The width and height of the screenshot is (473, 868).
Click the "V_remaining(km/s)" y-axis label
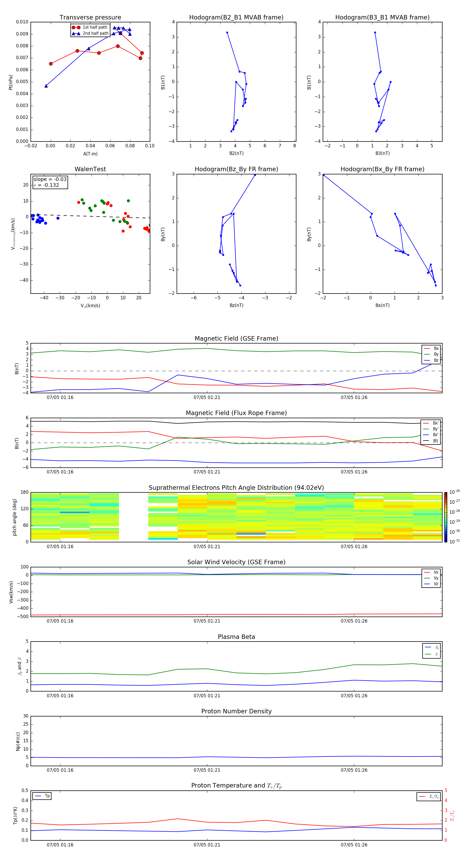click(x=13, y=234)
